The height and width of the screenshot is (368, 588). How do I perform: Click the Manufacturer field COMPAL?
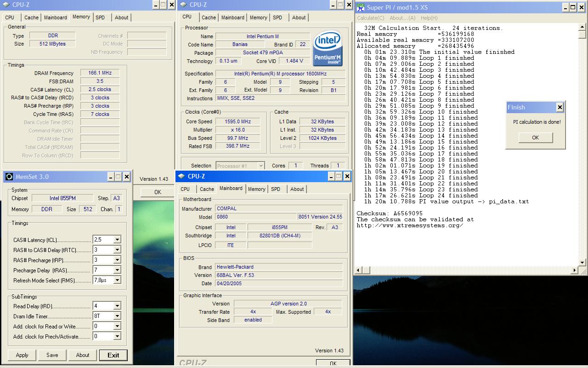pos(279,208)
